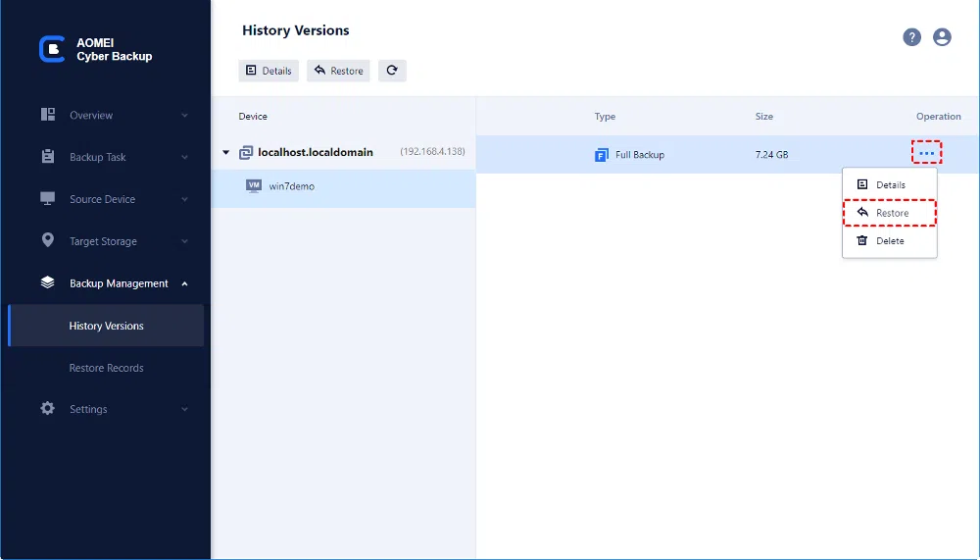Open the Restore Records sidebar item
The image size is (980, 560).
[x=106, y=368]
